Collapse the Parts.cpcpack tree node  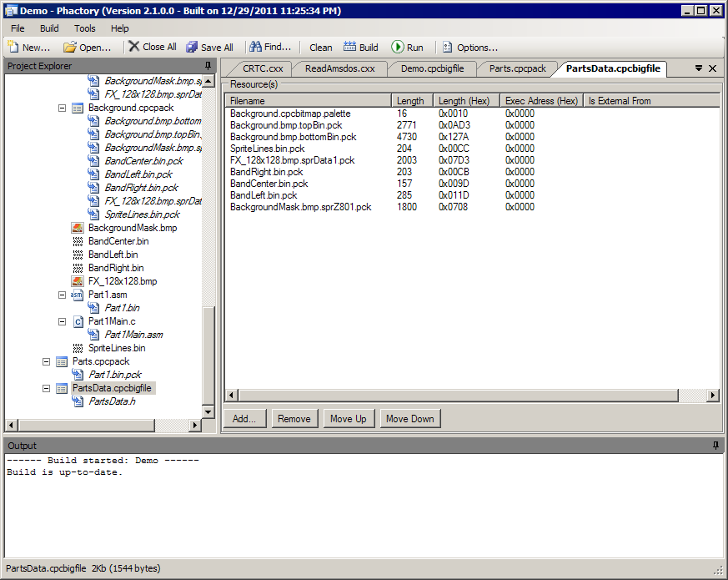click(46, 361)
